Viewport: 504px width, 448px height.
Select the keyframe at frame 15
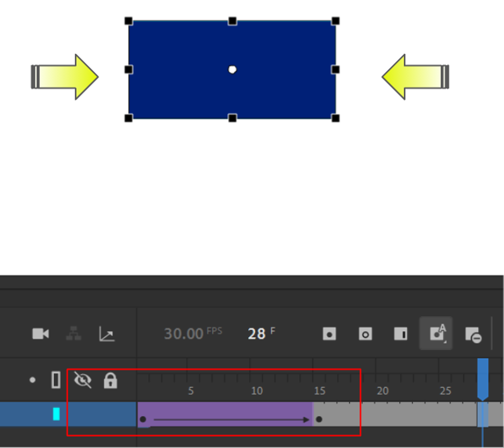coord(319,419)
